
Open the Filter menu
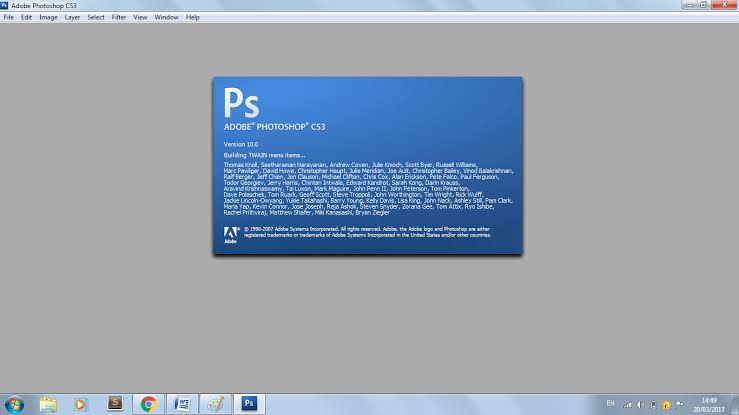119,17
